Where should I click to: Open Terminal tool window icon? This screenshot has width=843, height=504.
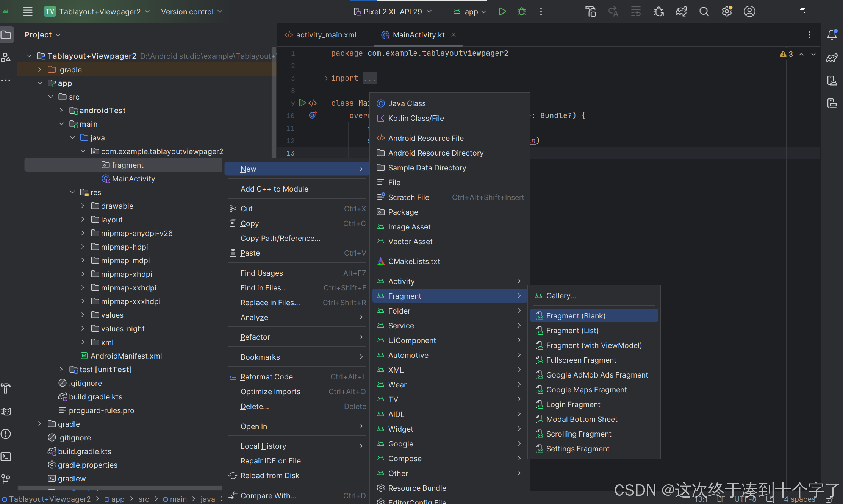(6, 457)
